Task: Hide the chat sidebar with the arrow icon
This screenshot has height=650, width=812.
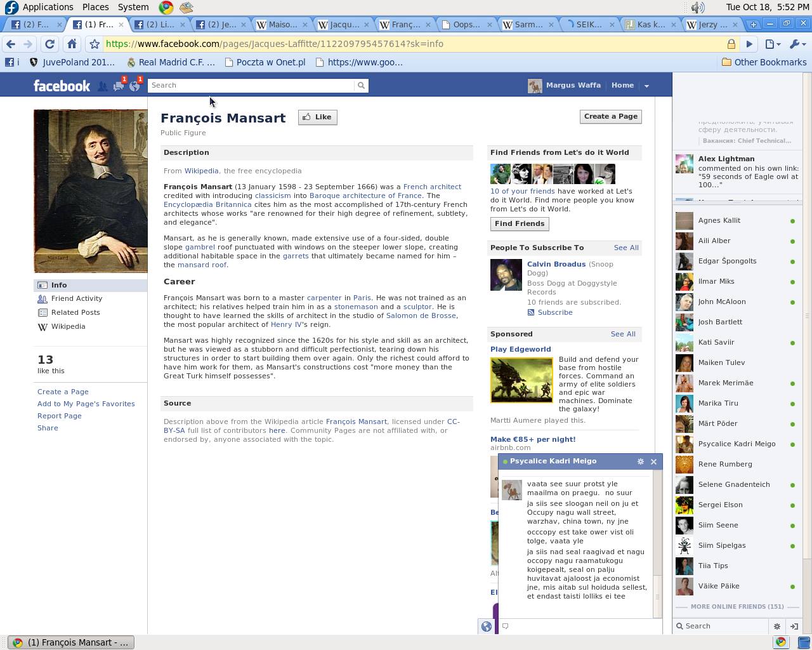Action: [794, 626]
